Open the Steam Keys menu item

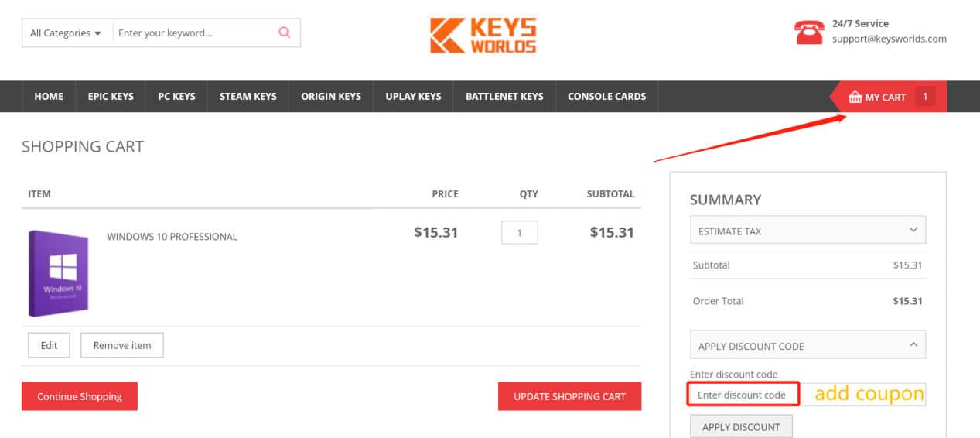tap(248, 97)
